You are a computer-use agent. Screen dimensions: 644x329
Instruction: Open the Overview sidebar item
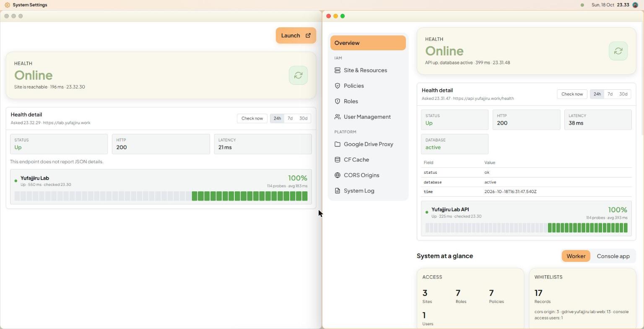pyautogui.click(x=368, y=43)
